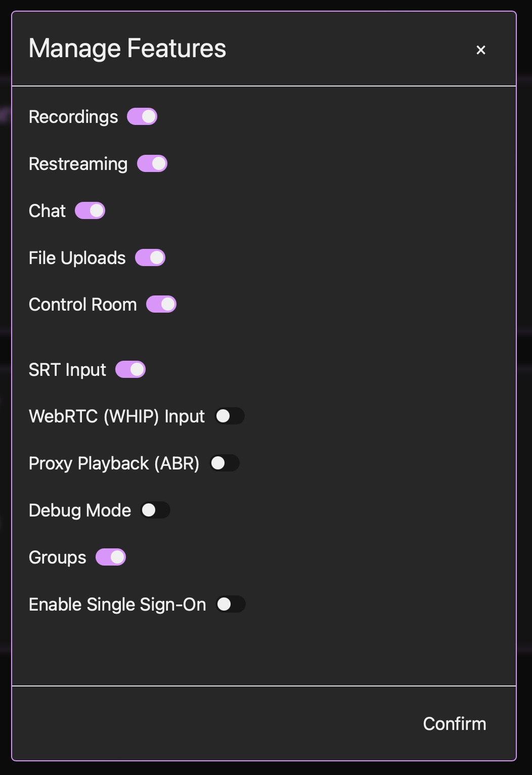The width and height of the screenshot is (532, 775).
Task: Turn off the Restreaming toggle switch
Action: pos(152,164)
